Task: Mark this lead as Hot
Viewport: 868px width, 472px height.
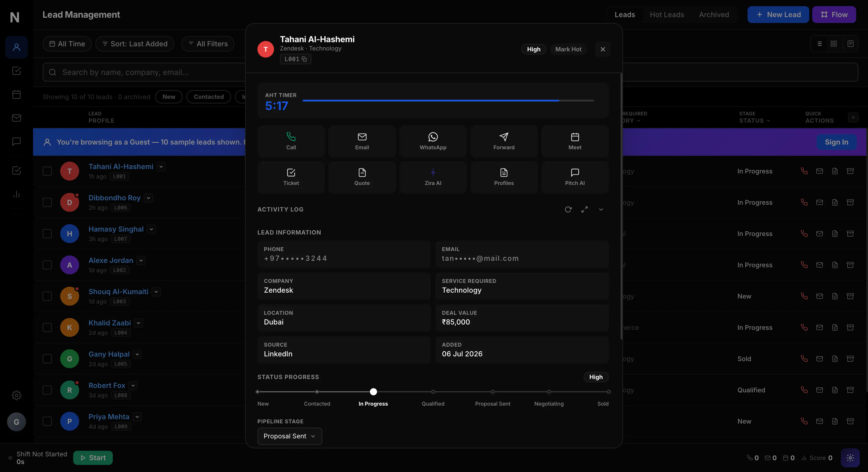Action: (x=568, y=50)
